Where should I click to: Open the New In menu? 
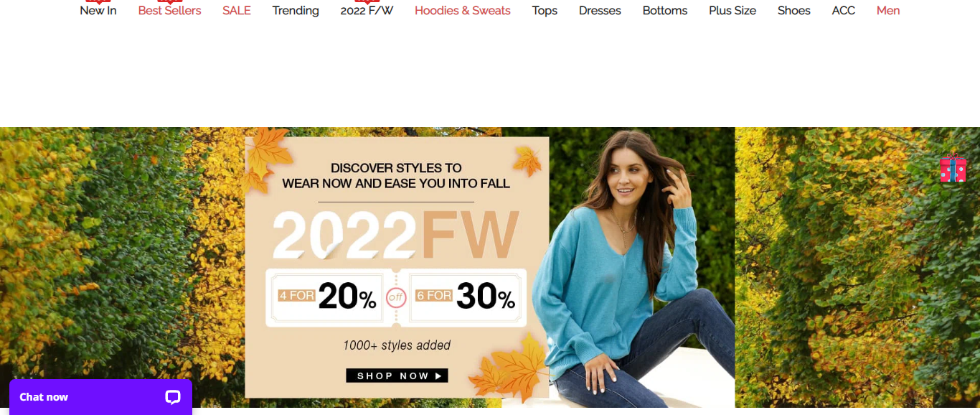pyautogui.click(x=98, y=11)
